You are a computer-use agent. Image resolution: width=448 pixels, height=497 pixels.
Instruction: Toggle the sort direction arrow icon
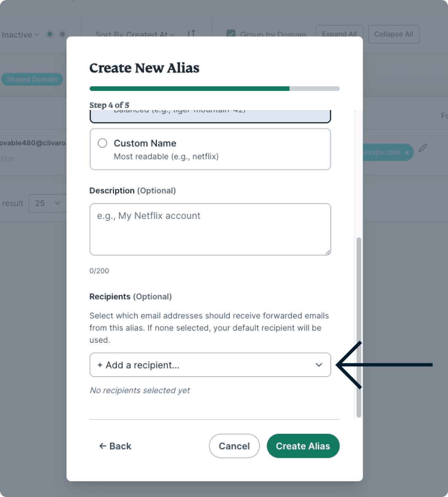click(x=191, y=33)
